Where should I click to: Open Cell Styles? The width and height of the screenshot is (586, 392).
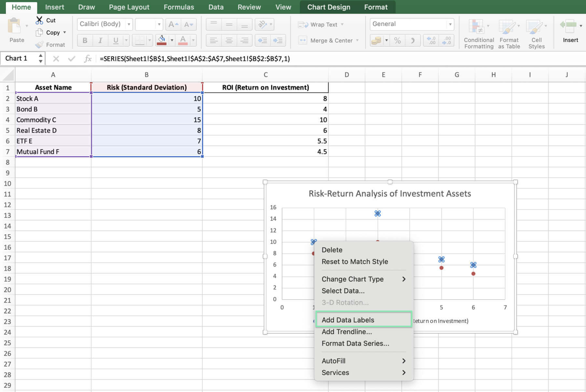tap(537, 34)
